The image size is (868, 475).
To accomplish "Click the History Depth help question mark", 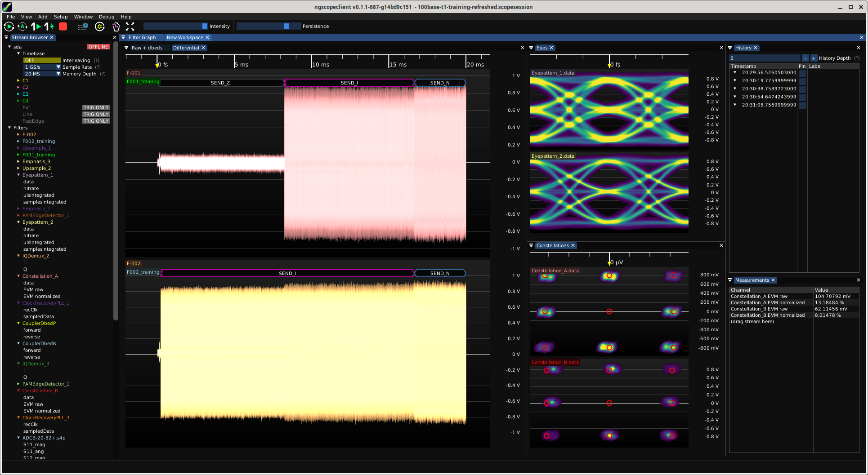I will coord(857,58).
